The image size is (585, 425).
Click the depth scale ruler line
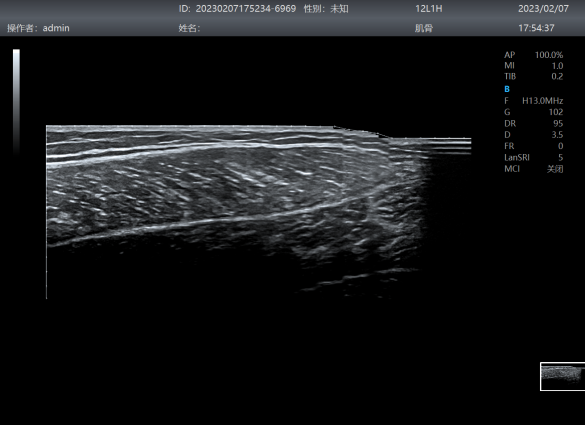click(46, 212)
